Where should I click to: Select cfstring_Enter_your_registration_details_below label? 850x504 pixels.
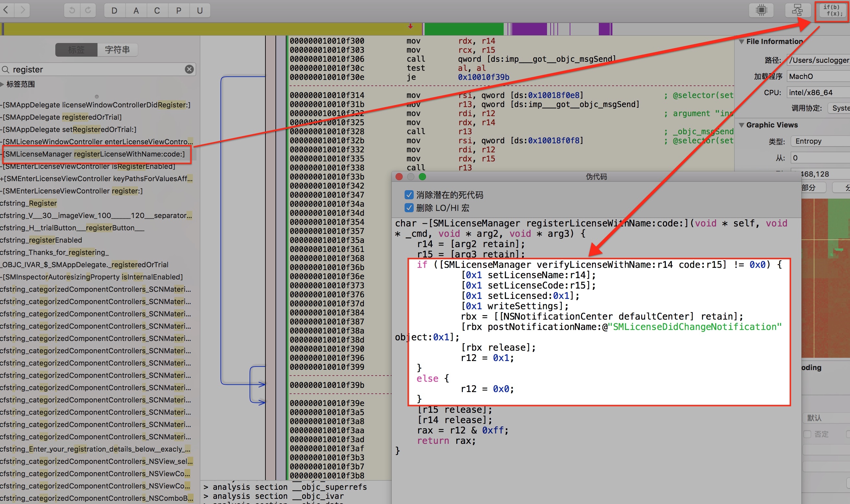pos(96,449)
